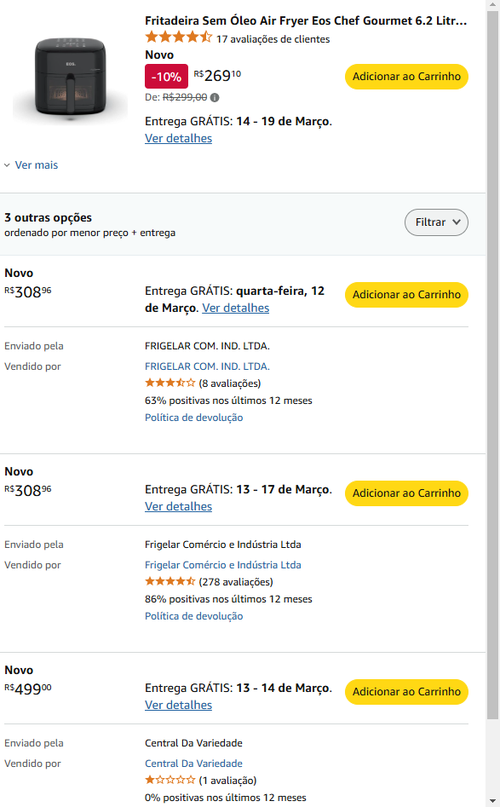
Task: Click the 278 avaliações star rating
Action: pyautogui.click(x=170, y=582)
